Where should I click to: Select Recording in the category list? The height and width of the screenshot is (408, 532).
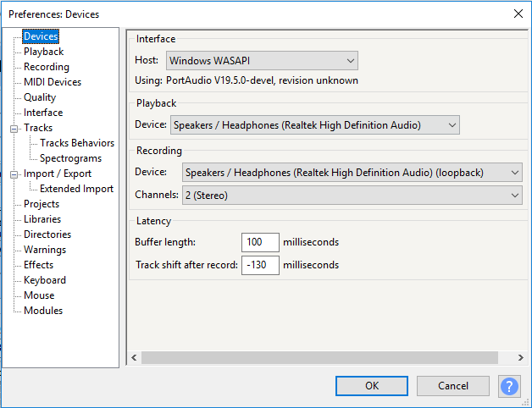coord(47,67)
